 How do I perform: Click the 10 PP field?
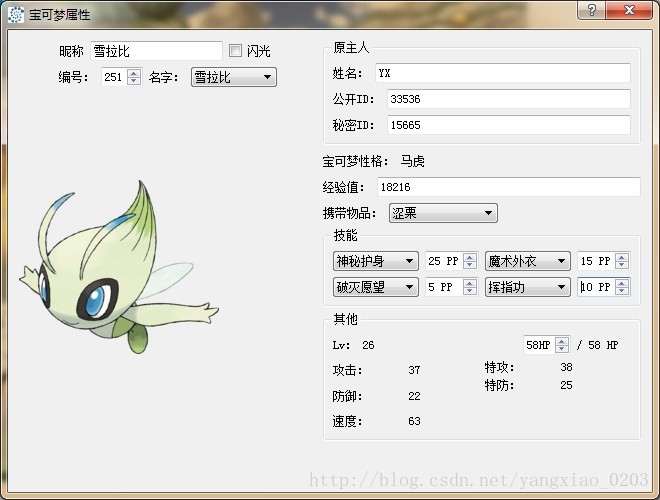596,287
